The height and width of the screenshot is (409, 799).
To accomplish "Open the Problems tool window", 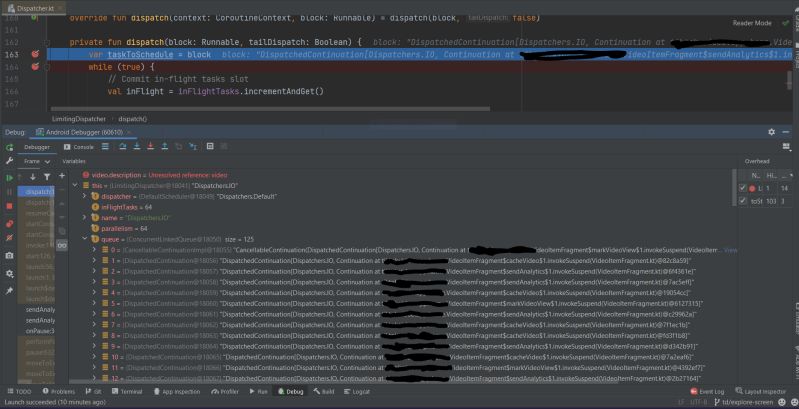I will (59, 392).
